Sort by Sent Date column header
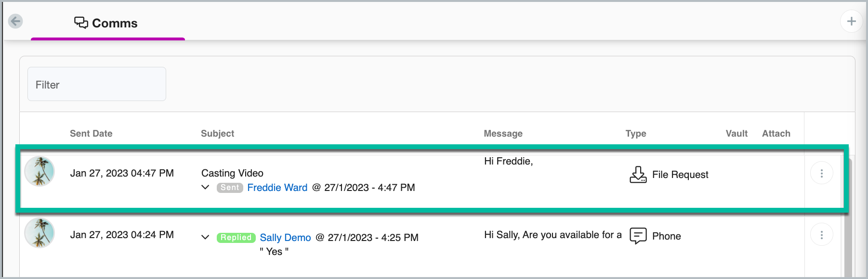Screen dimensions: 868x279 coord(91,134)
